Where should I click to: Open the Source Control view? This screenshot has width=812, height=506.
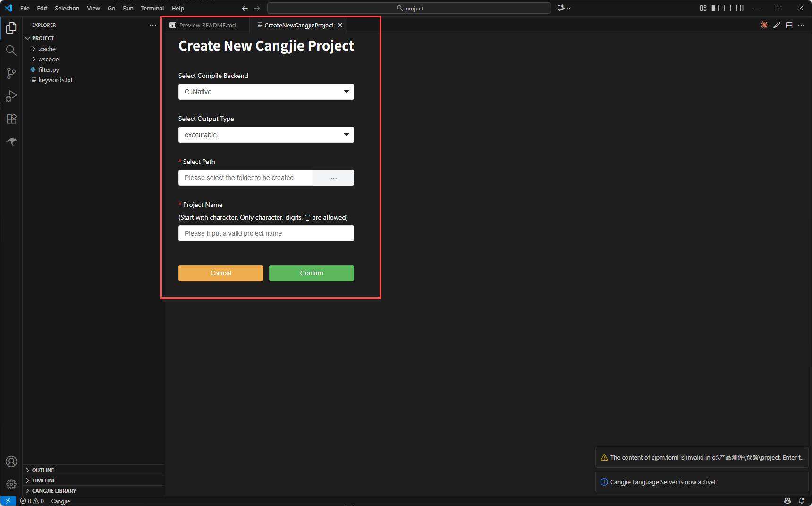(x=11, y=73)
